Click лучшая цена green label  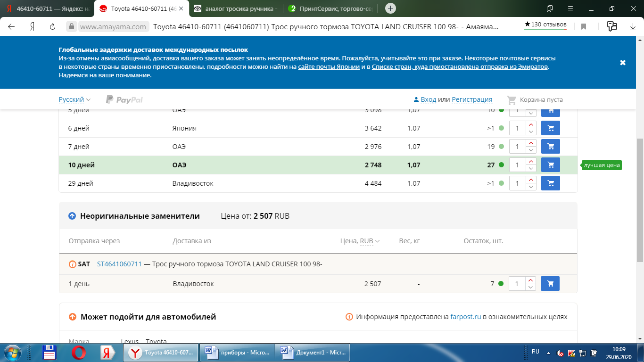click(x=602, y=165)
